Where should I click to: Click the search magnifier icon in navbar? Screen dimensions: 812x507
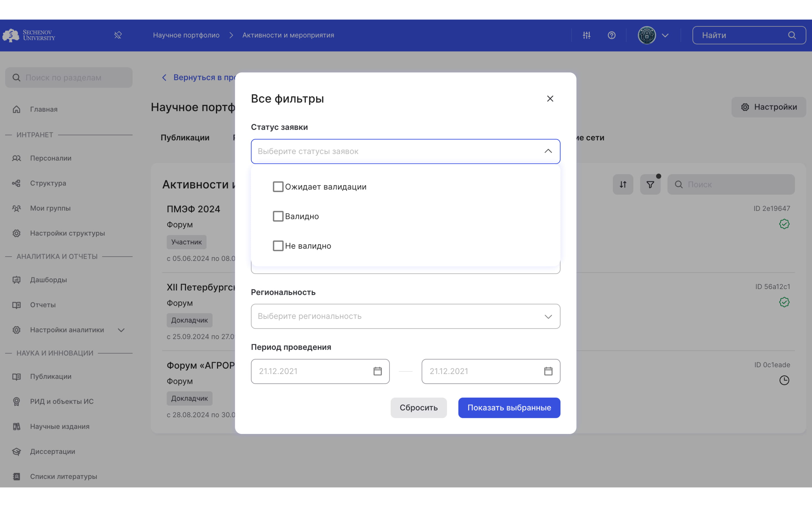coord(793,35)
